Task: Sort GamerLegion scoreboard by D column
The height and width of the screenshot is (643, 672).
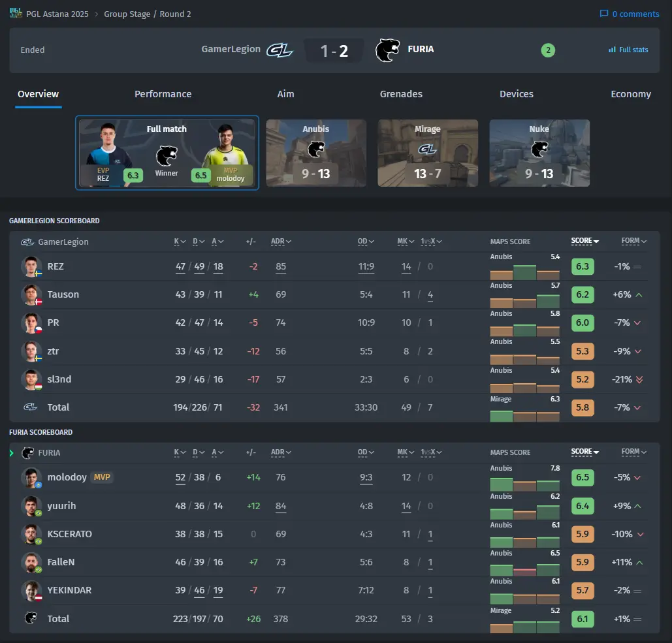Action: 199,242
